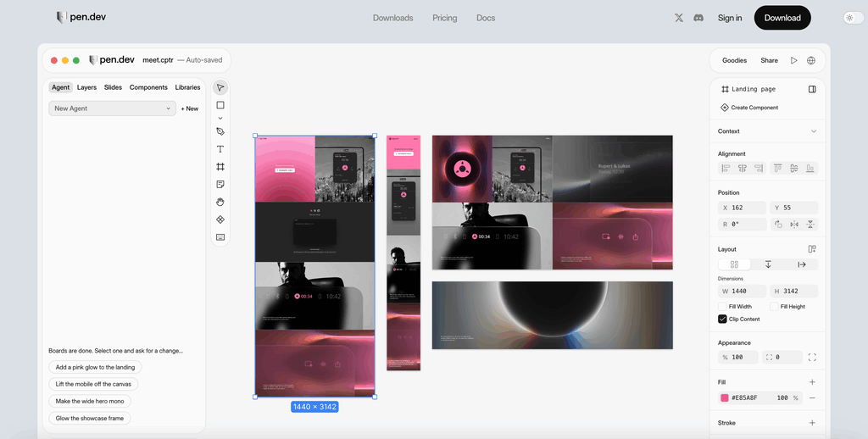Choose grid layout mode
The height and width of the screenshot is (439, 868).
click(x=735, y=264)
